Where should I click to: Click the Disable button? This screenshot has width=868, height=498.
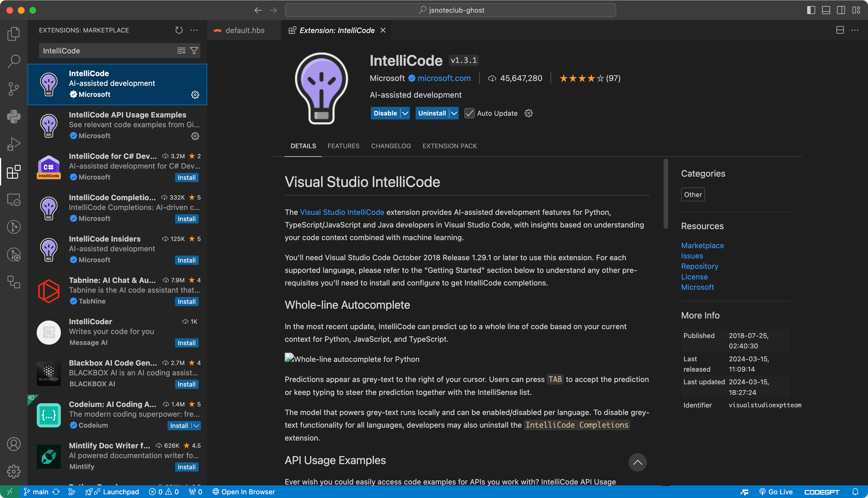[x=385, y=113]
